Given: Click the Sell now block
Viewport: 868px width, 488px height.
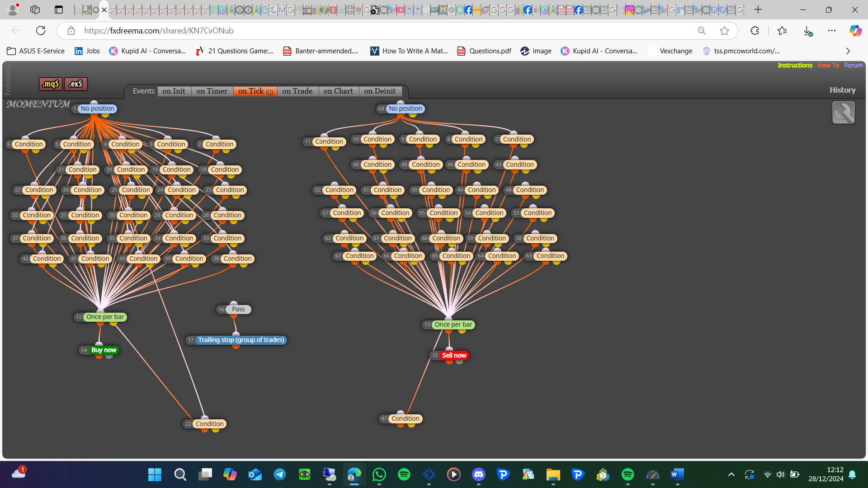Looking at the screenshot, I should coord(454,356).
